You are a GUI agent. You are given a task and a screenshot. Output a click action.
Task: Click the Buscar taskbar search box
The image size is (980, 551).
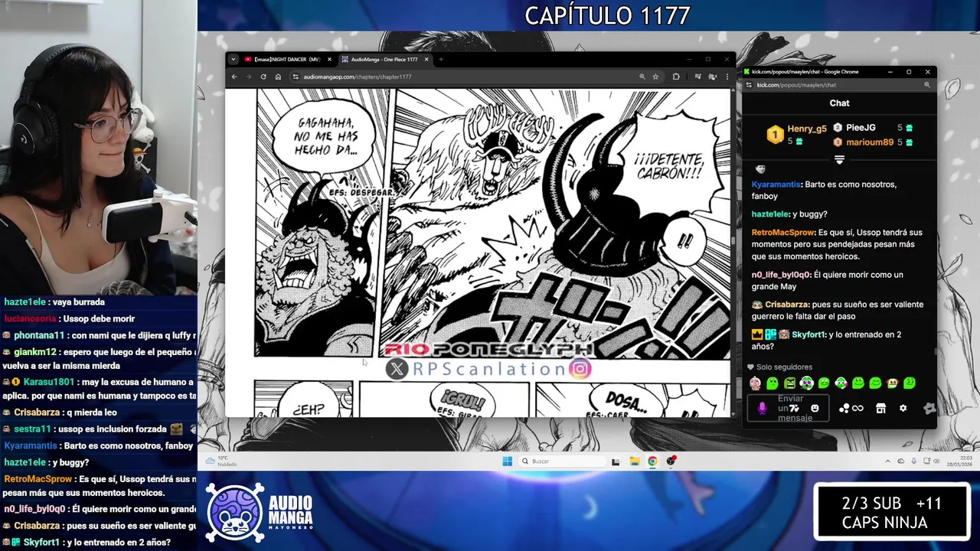(562, 461)
